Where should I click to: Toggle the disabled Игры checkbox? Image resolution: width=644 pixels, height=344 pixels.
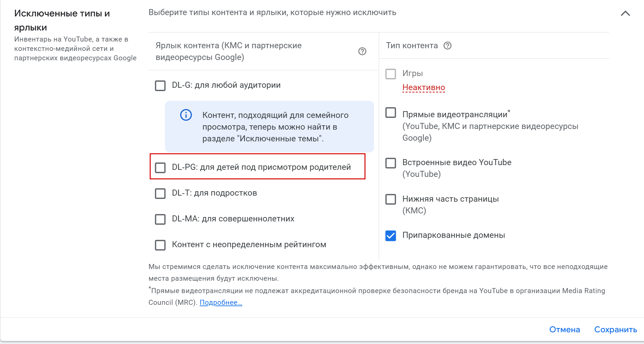390,74
